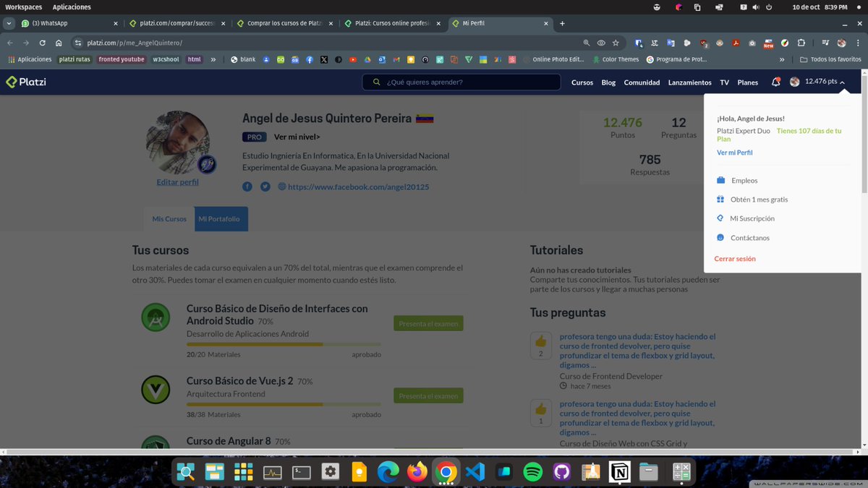The image size is (868, 488).
Task: Reload the page with the refresh icon
Action: click(x=43, y=43)
